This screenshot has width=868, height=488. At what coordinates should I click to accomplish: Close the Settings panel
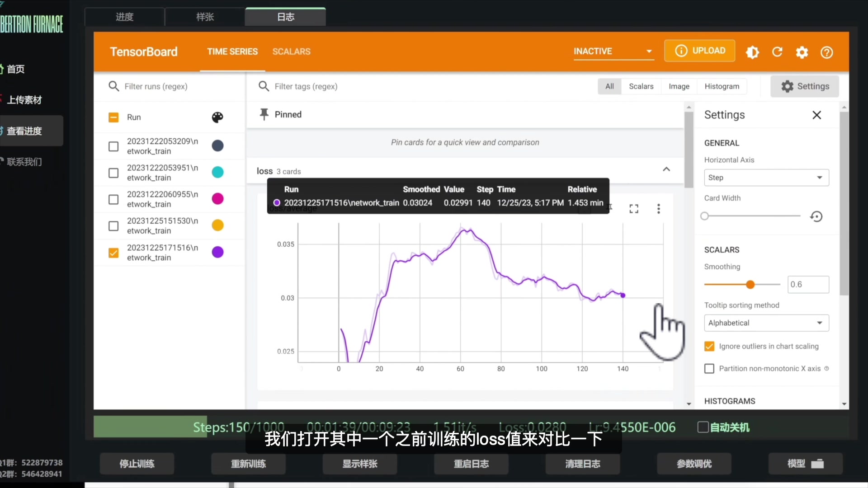[816, 115]
